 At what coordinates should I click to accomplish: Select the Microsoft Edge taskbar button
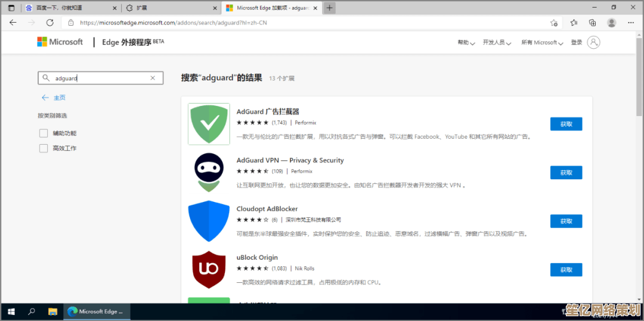click(x=97, y=311)
